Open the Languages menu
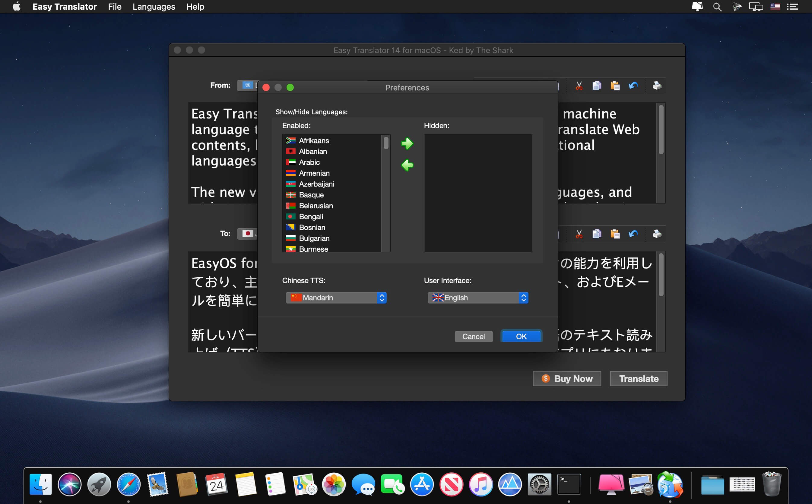Screen dimensions: 812x504 154,7
